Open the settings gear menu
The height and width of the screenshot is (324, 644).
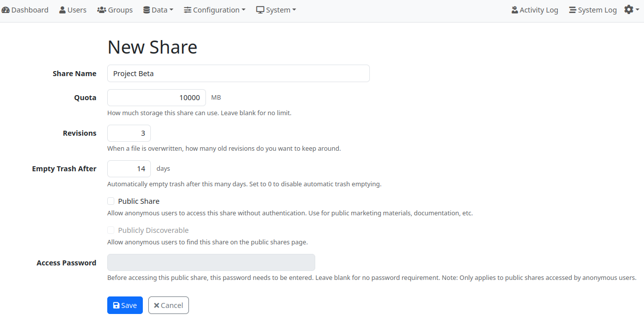[629, 9]
